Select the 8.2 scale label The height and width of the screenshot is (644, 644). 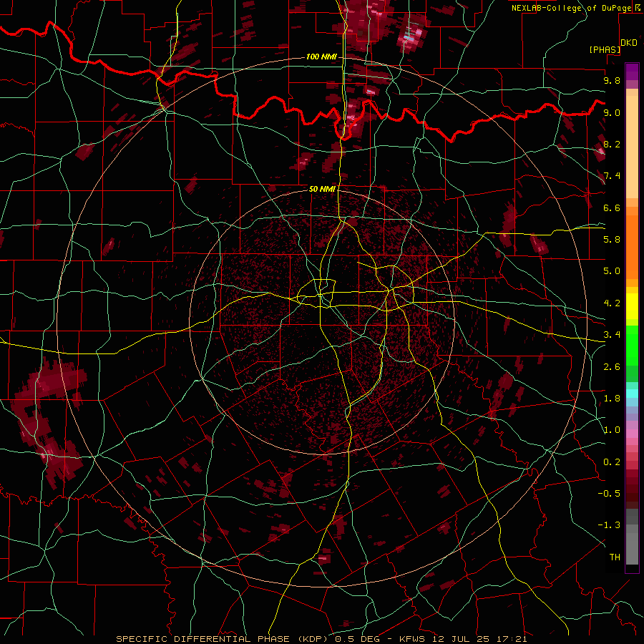[x=612, y=144]
